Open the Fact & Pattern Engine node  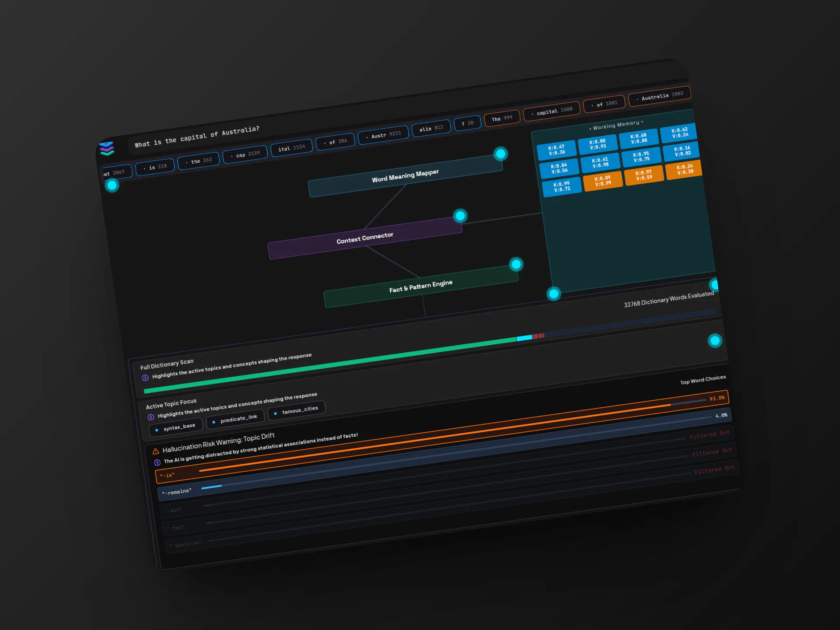click(x=421, y=286)
